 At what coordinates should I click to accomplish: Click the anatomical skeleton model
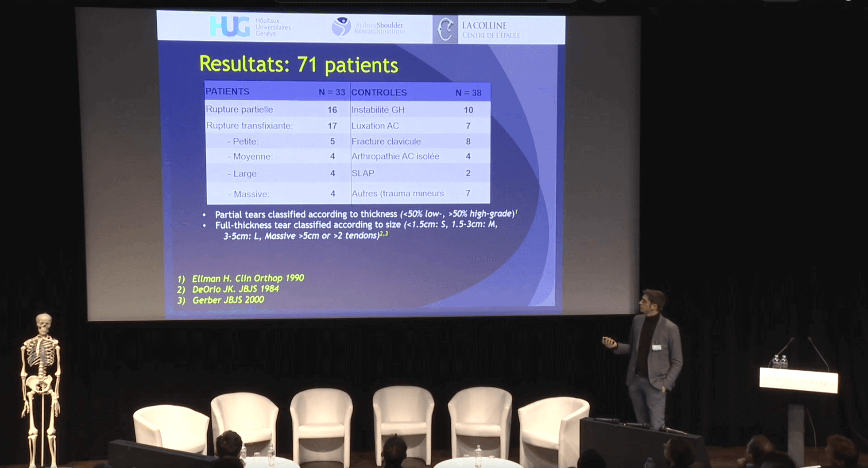tap(41, 389)
